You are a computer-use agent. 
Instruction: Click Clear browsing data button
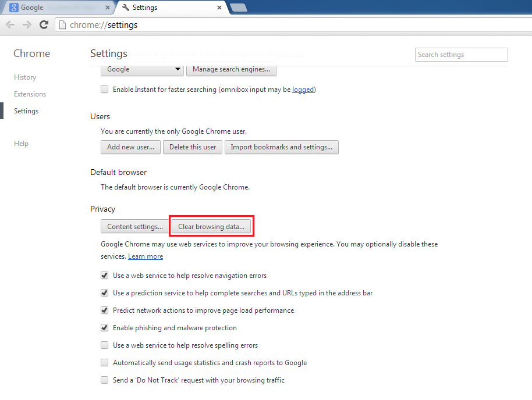[211, 226]
